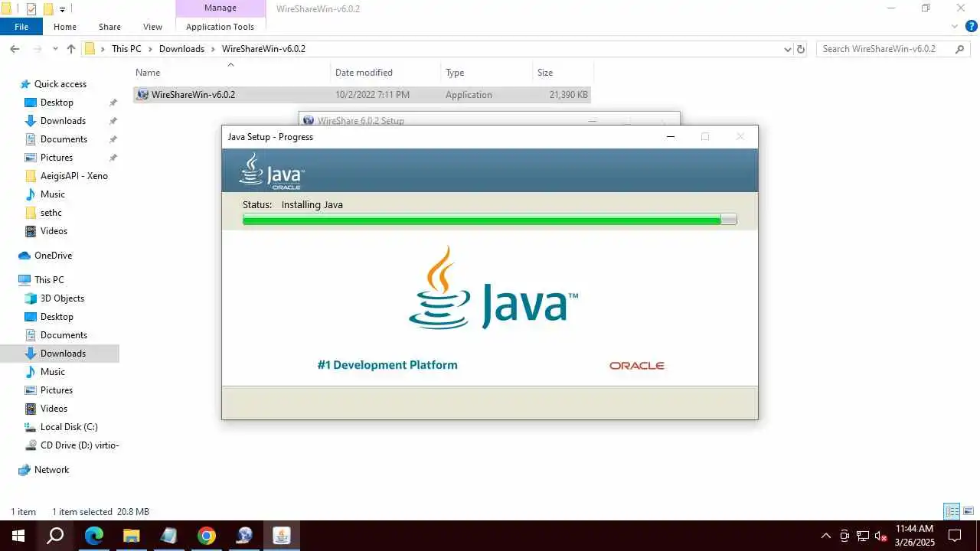980x551 pixels.
Task: Go back in File Explorer
Action: click(x=15, y=49)
